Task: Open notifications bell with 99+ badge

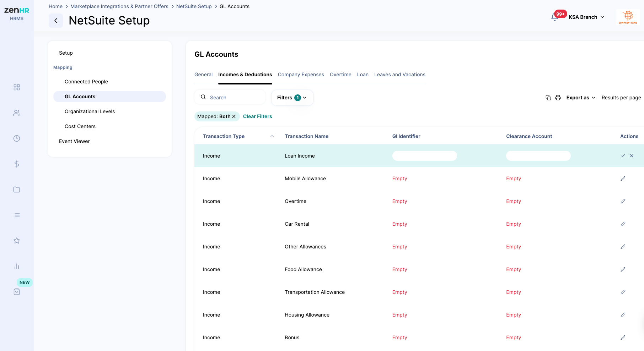Action: [x=555, y=17]
